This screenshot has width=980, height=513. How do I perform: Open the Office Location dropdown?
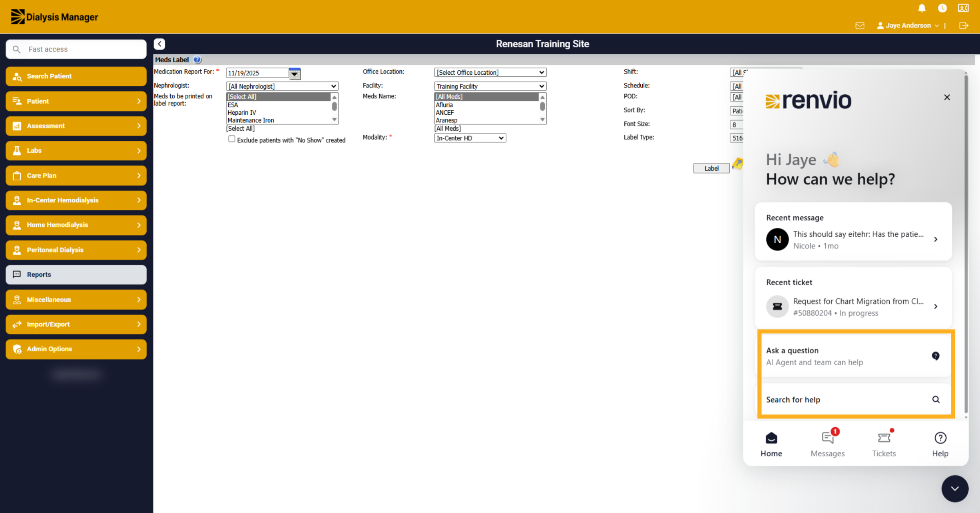(x=490, y=73)
